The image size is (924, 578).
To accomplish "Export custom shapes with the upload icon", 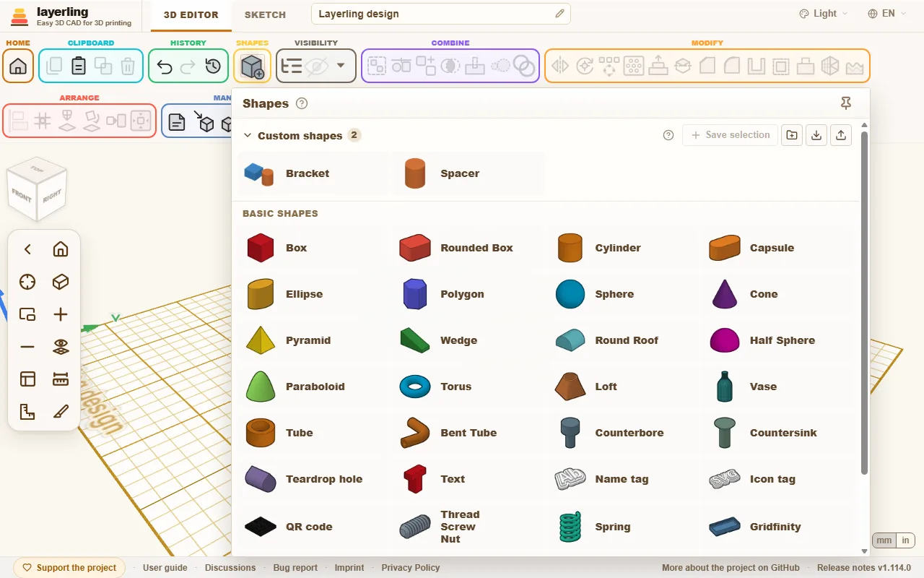I will pyautogui.click(x=841, y=135).
